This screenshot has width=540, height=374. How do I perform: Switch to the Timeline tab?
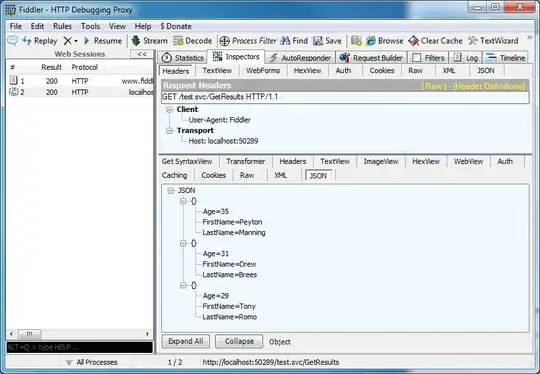coord(506,58)
